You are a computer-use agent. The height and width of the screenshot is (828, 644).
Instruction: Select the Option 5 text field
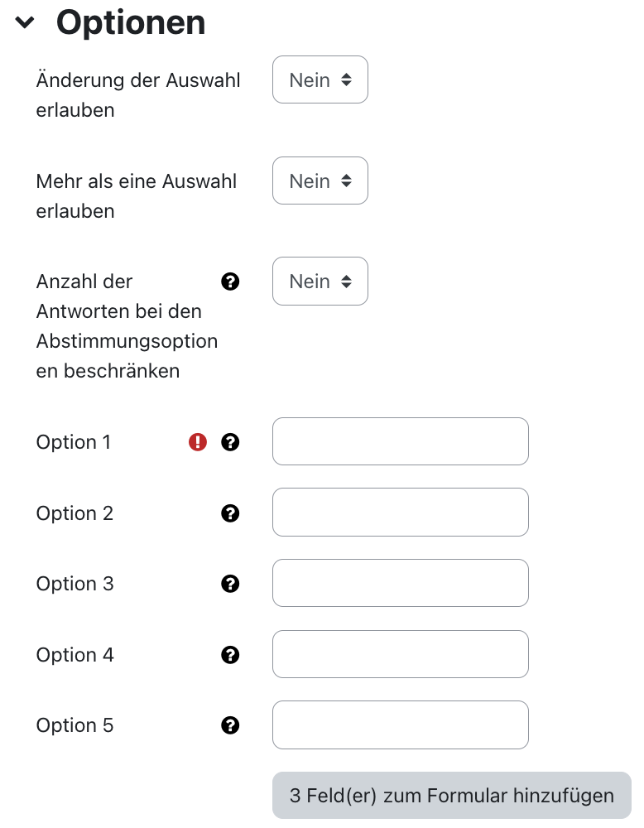tap(400, 724)
